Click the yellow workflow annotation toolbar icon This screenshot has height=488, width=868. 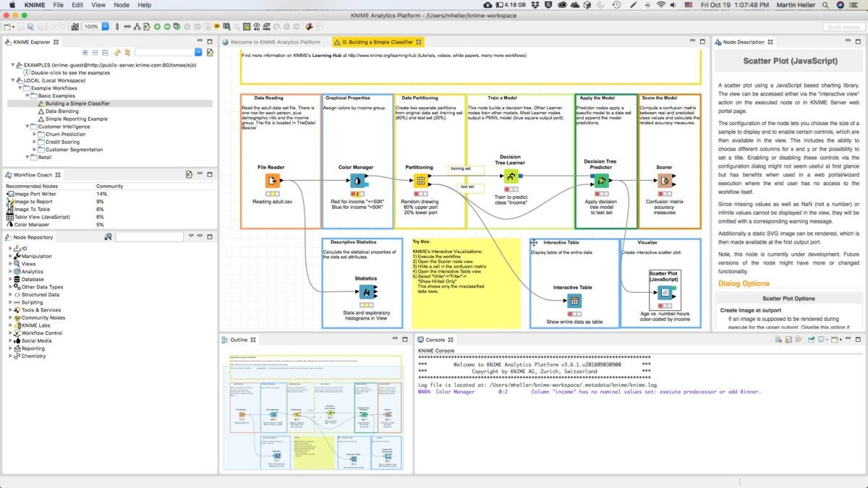pos(216,26)
